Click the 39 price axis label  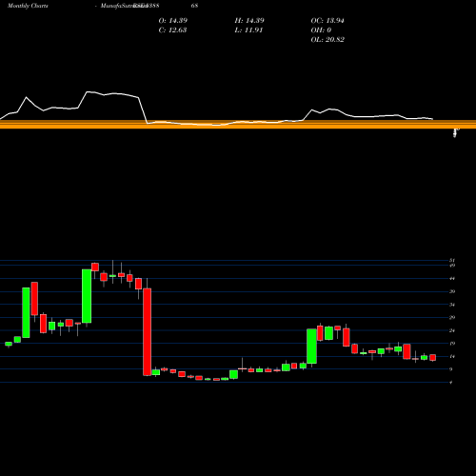click(452, 291)
